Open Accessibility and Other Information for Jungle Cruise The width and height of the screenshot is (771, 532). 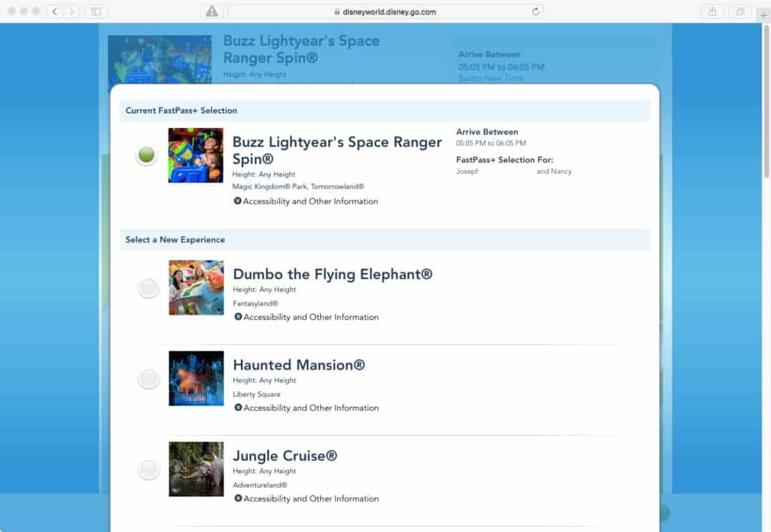click(311, 499)
